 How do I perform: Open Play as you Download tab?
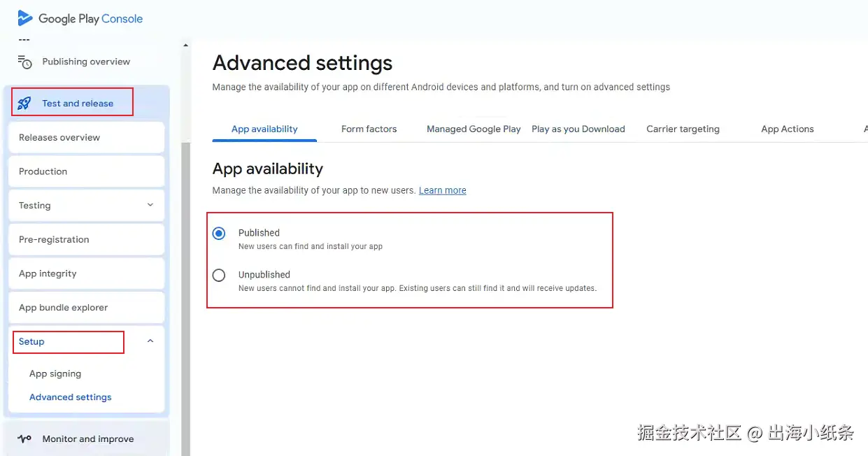578,129
